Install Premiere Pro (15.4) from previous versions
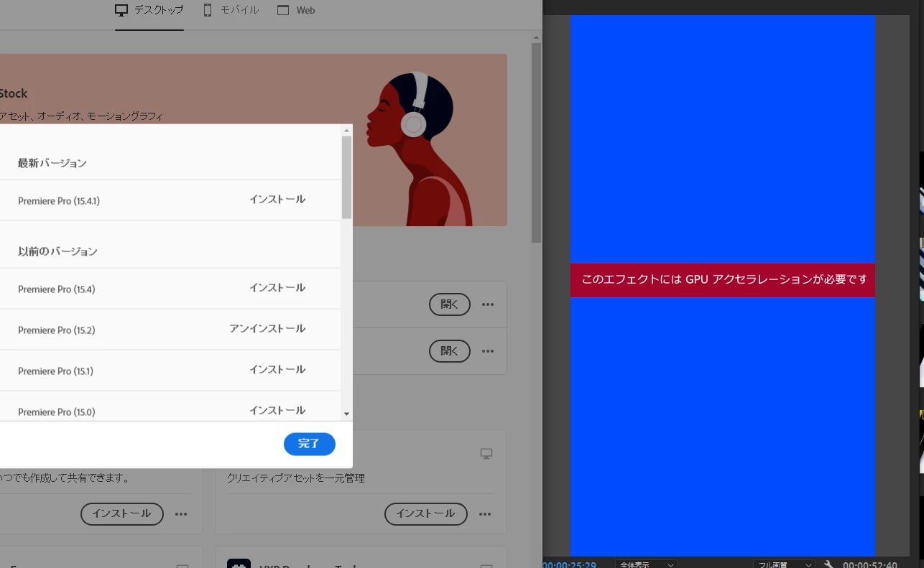 click(277, 288)
